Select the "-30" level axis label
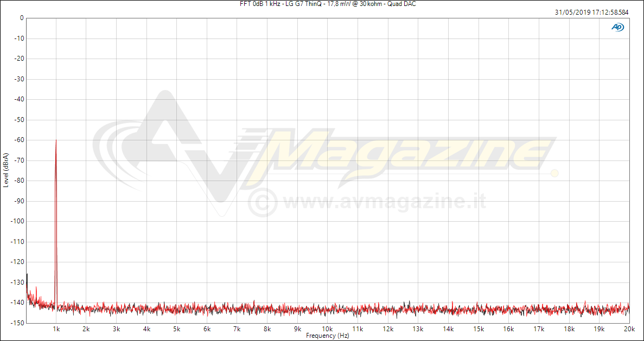 [19, 79]
